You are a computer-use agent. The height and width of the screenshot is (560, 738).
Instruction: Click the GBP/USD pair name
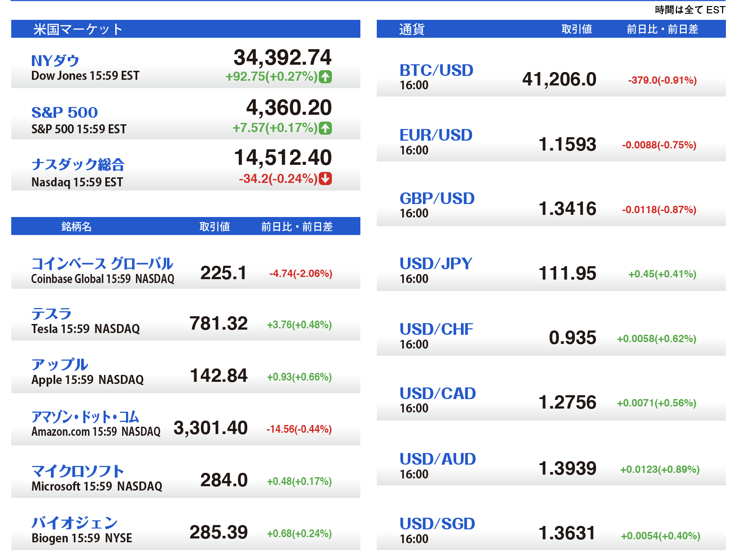pyautogui.click(x=437, y=198)
